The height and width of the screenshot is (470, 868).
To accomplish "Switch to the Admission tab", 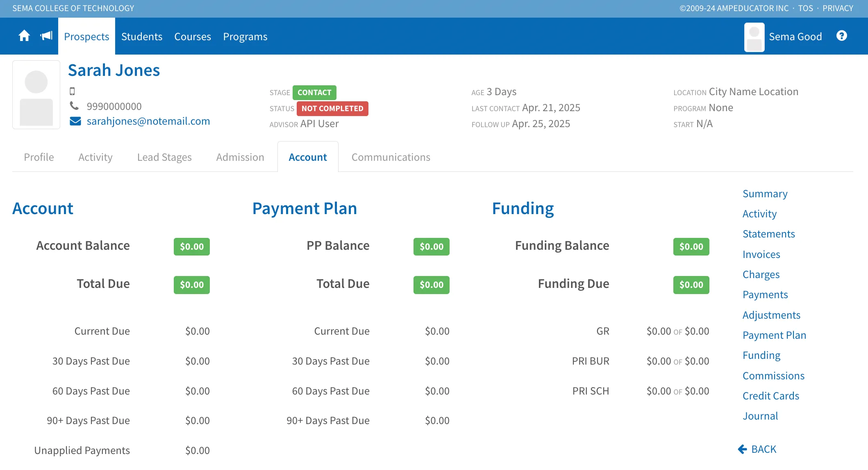I will tap(240, 157).
